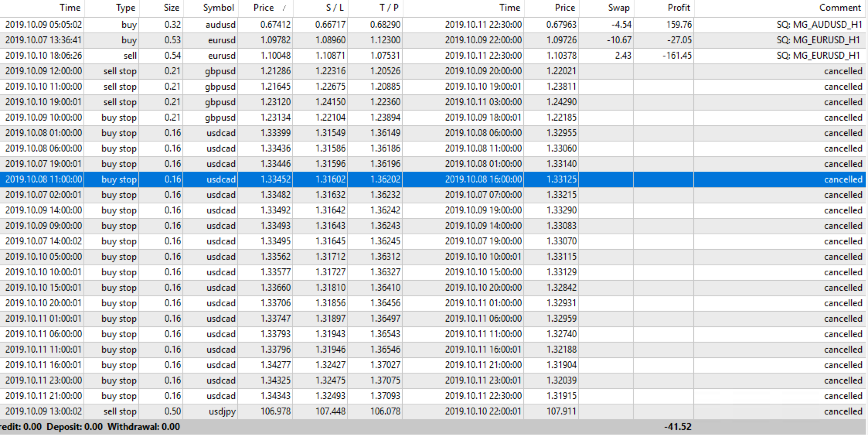This screenshot has height=435, width=868.
Task: Click the SQ: MG_AUDUSD_H1 comment cell
Action: coord(819,25)
